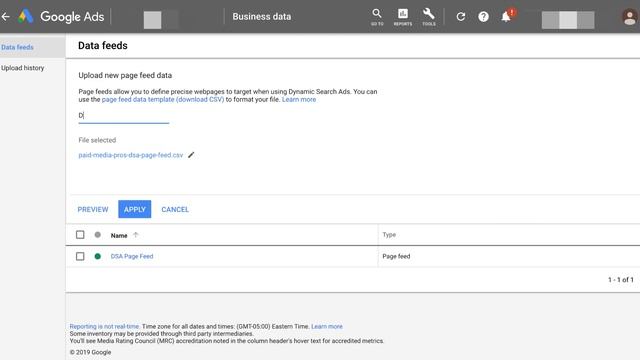
Task: Click the APPLY button
Action: (x=135, y=209)
